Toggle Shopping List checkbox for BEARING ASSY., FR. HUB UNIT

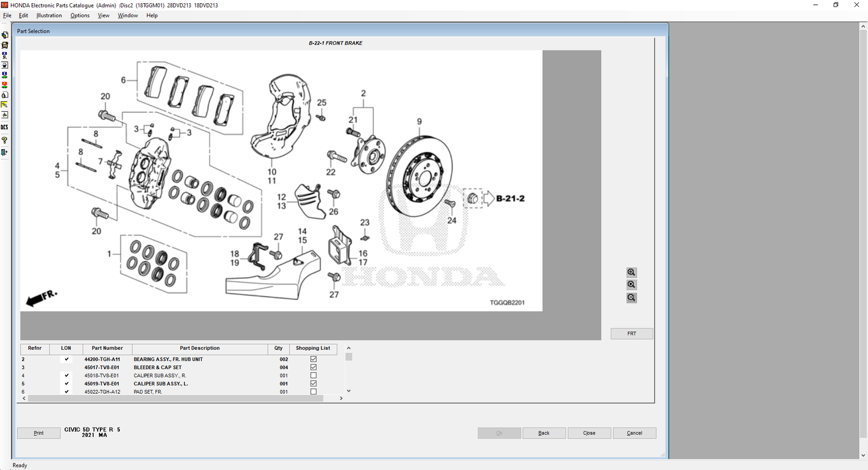click(x=314, y=359)
